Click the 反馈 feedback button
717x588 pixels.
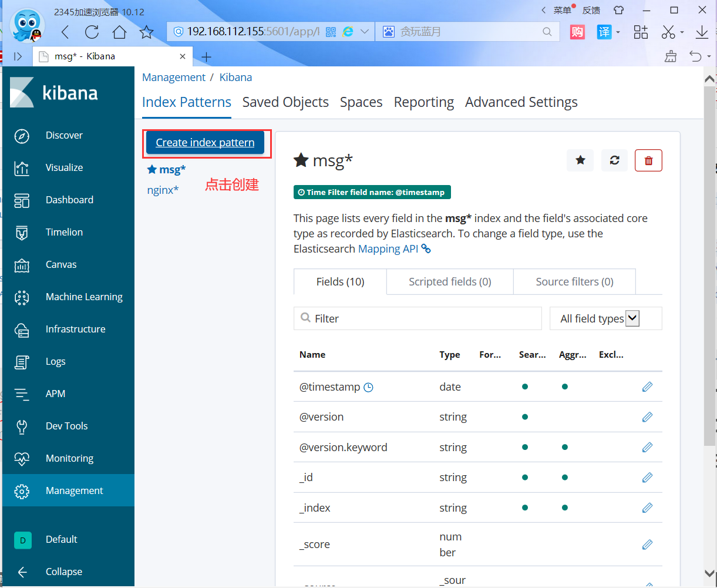[x=591, y=10]
